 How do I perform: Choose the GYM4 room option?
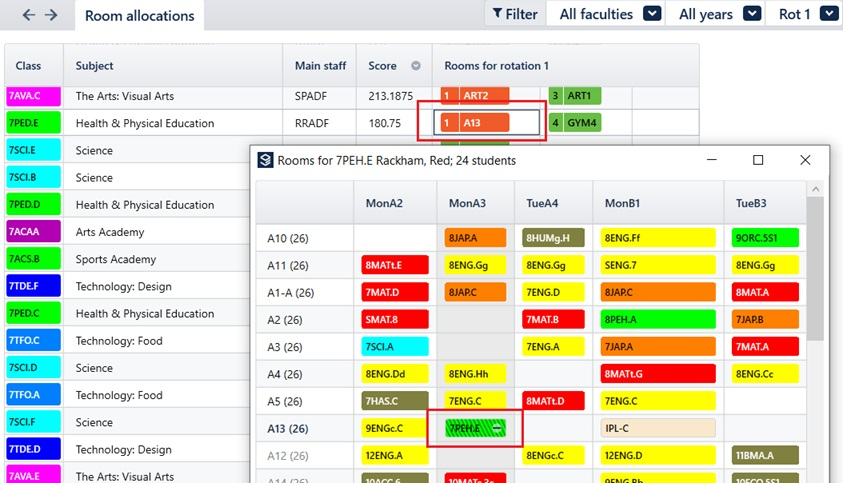[575, 123]
